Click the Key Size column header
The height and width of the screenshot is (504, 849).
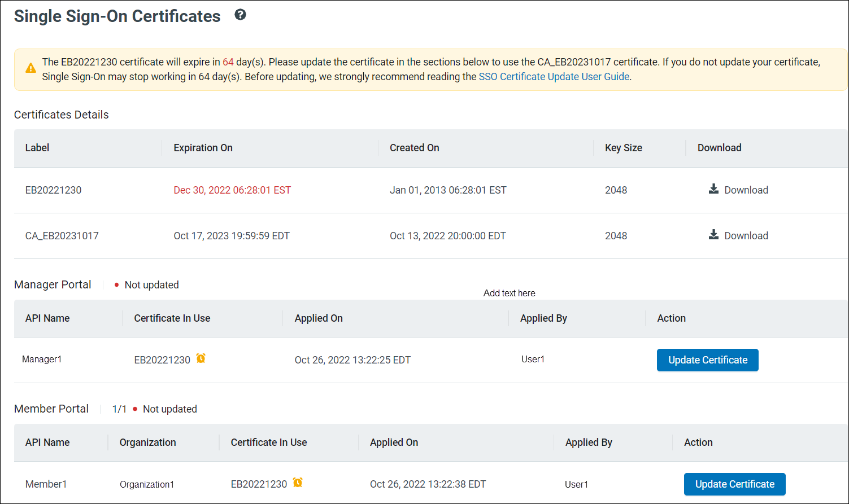coord(623,148)
